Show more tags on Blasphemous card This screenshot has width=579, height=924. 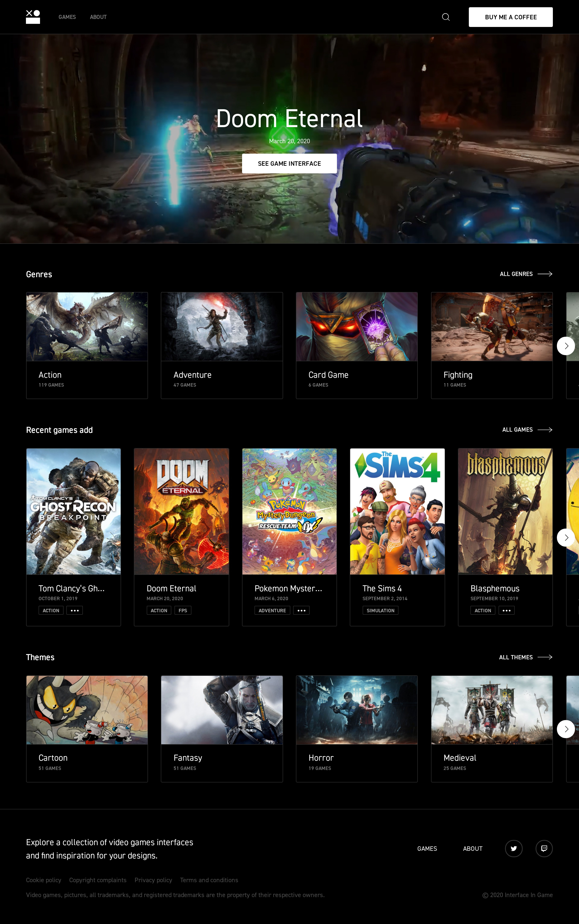tap(506, 610)
